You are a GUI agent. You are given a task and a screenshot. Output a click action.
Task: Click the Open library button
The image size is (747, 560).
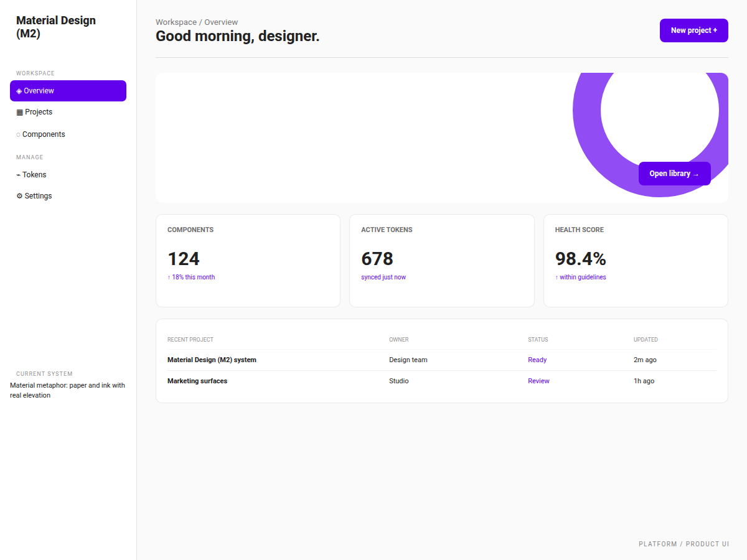tap(675, 174)
